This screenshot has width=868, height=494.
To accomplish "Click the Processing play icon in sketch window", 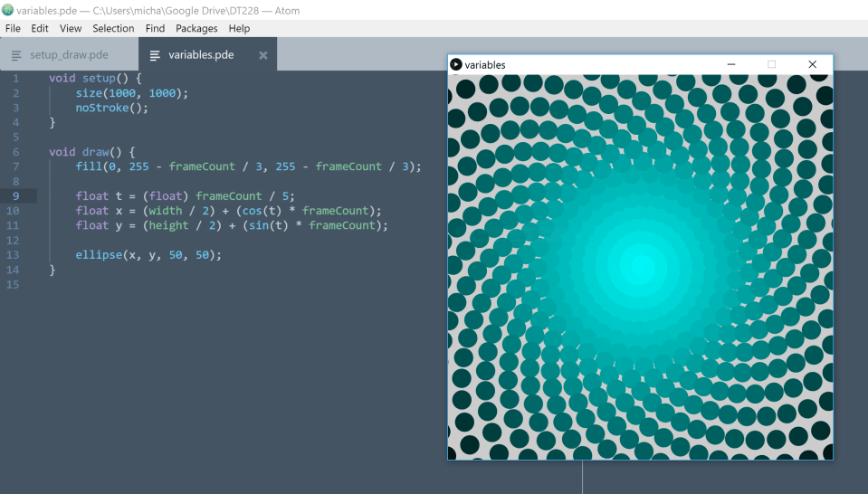I will click(x=456, y=64).
